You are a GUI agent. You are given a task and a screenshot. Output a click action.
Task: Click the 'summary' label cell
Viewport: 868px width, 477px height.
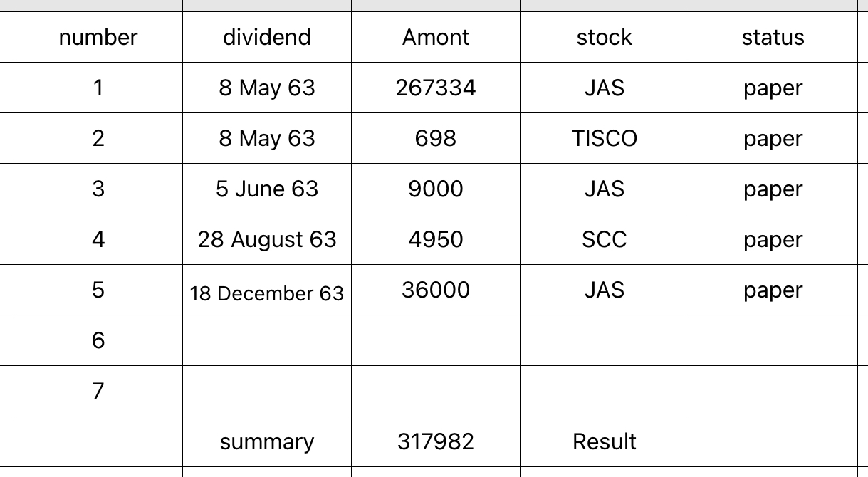267,441
